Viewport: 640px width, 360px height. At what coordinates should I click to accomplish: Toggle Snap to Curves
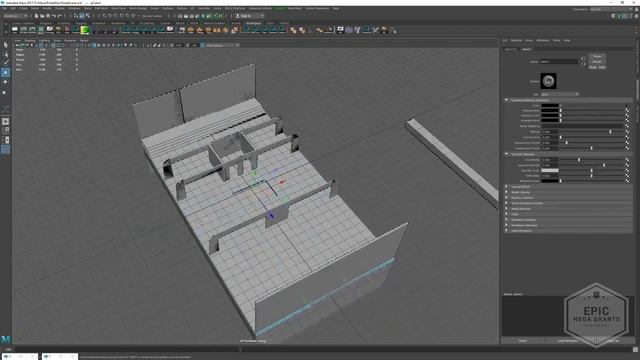pyautogui.click(x=110, y=16)
